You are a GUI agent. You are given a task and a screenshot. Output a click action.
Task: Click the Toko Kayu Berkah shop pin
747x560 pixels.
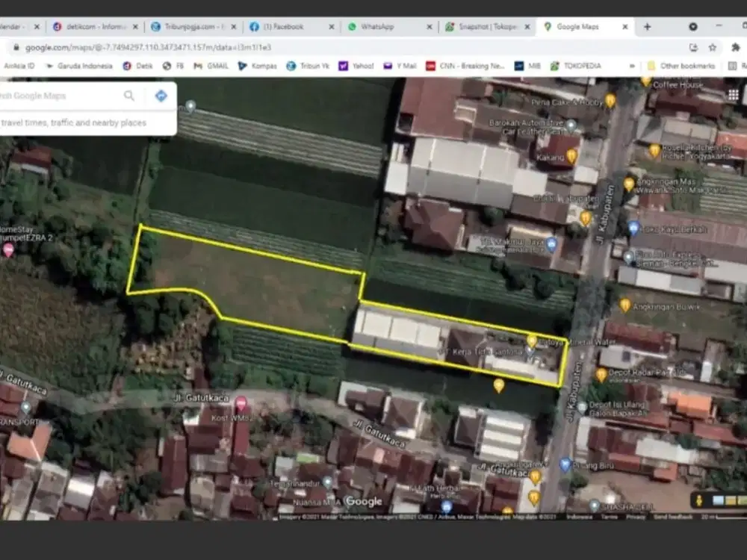click(633, 228)
